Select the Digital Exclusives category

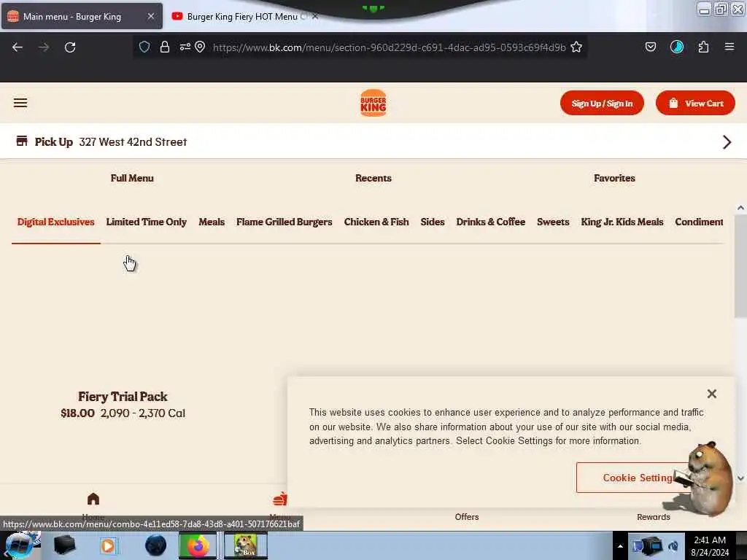[55, 222]
